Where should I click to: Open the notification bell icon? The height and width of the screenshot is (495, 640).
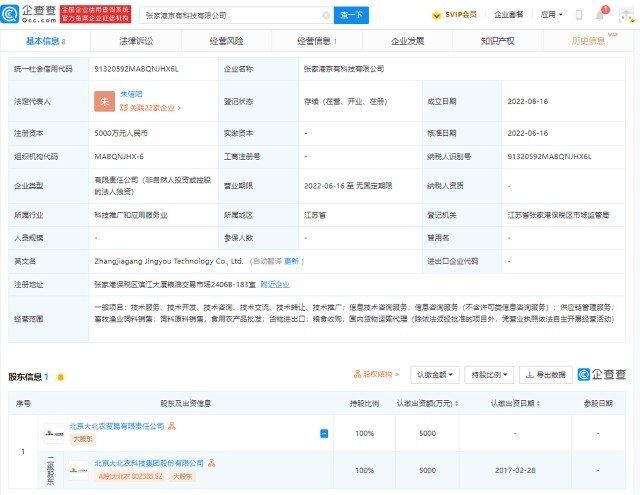(599, 16)
